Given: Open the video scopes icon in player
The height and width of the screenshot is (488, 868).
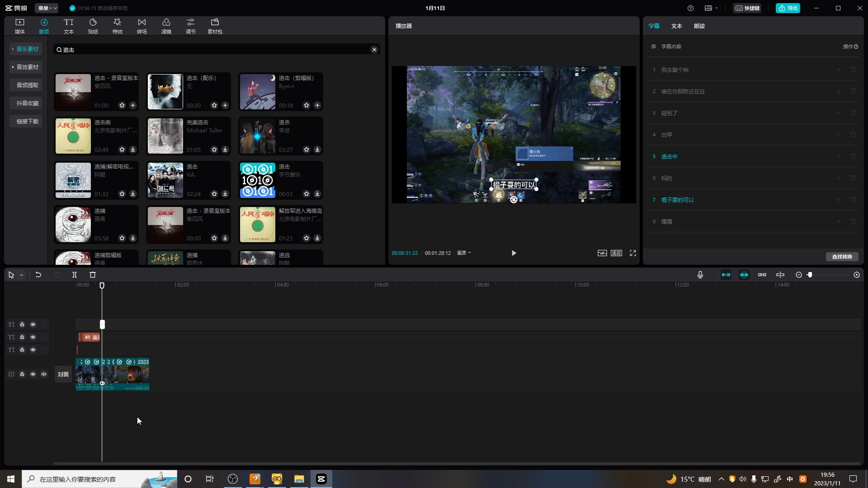Looking at the screenshot, I should point(602,253).
